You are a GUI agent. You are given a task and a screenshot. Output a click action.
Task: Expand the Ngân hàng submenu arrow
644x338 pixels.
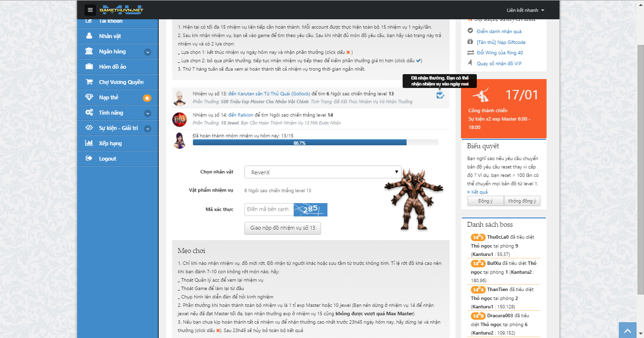[147, 52]
